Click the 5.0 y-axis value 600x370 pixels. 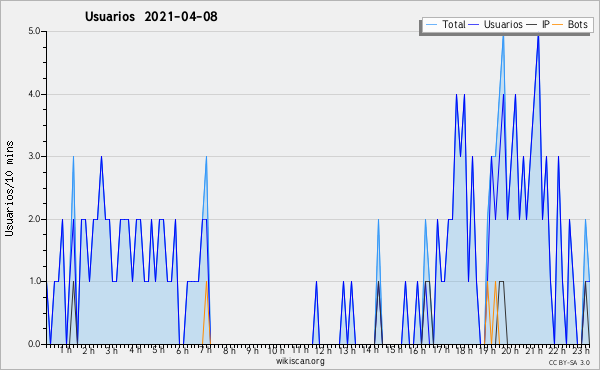[x=34, y=31]
